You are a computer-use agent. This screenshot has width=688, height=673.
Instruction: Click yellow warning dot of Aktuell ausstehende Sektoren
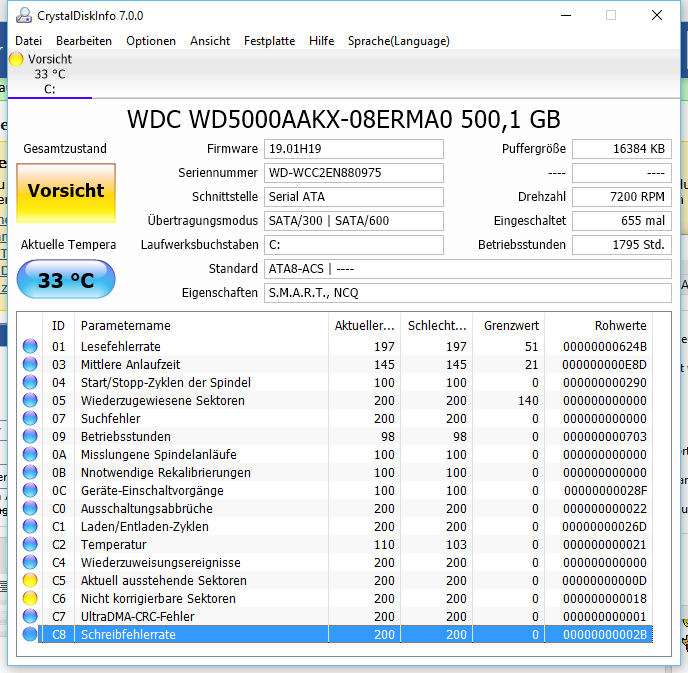click(30, 580)
